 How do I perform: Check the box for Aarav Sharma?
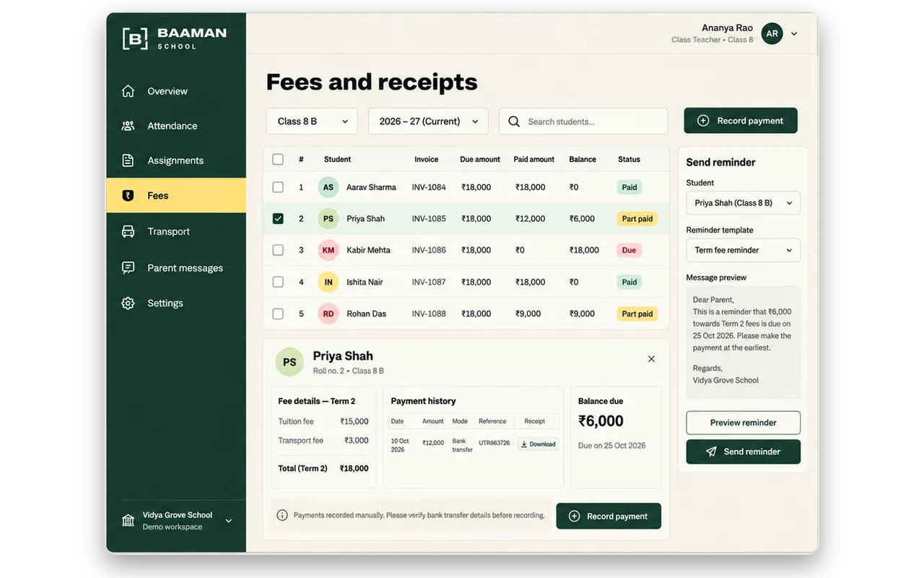(x=278, y=187)
